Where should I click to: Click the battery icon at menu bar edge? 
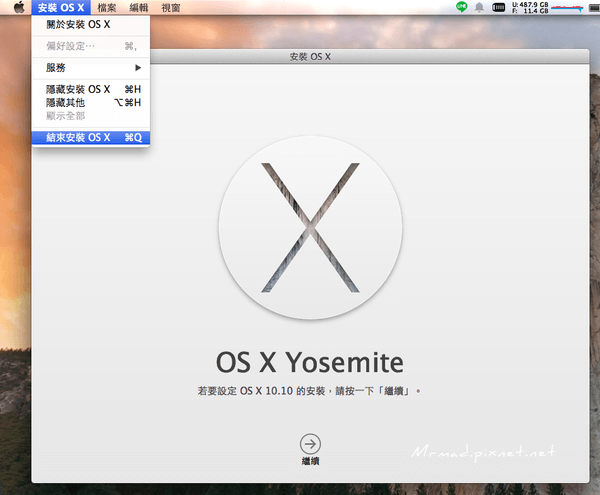592,7
